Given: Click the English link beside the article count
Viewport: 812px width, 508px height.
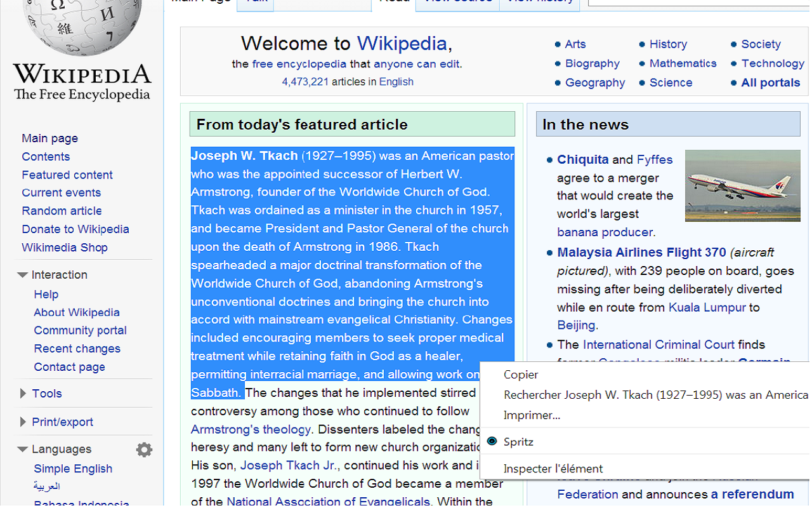Looking at the screenshot, I should pyautogui.click(x=396, y=82).
